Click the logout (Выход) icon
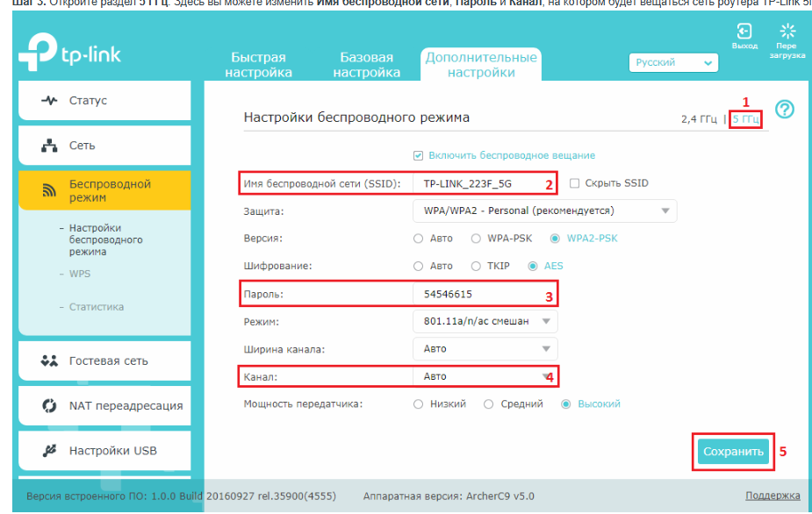Viewport: 812px width, 514px height. tap(744, 31)
